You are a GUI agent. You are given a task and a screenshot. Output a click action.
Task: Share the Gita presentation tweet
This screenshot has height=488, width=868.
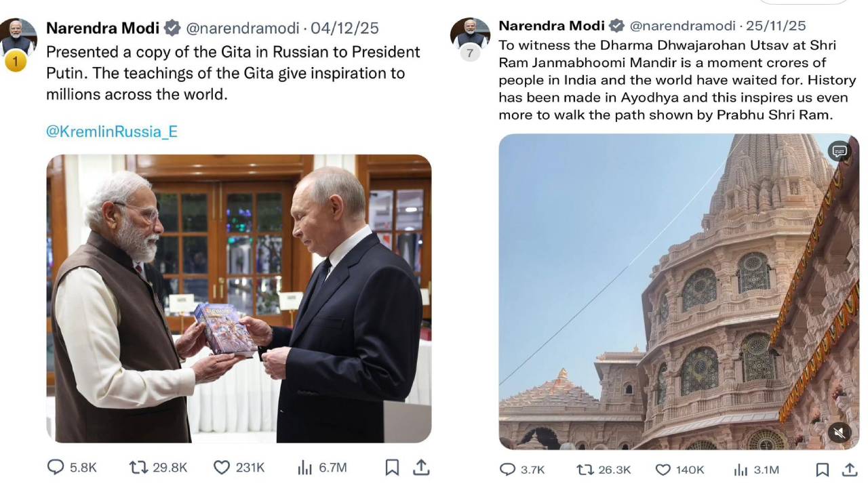tap(420, 467)
